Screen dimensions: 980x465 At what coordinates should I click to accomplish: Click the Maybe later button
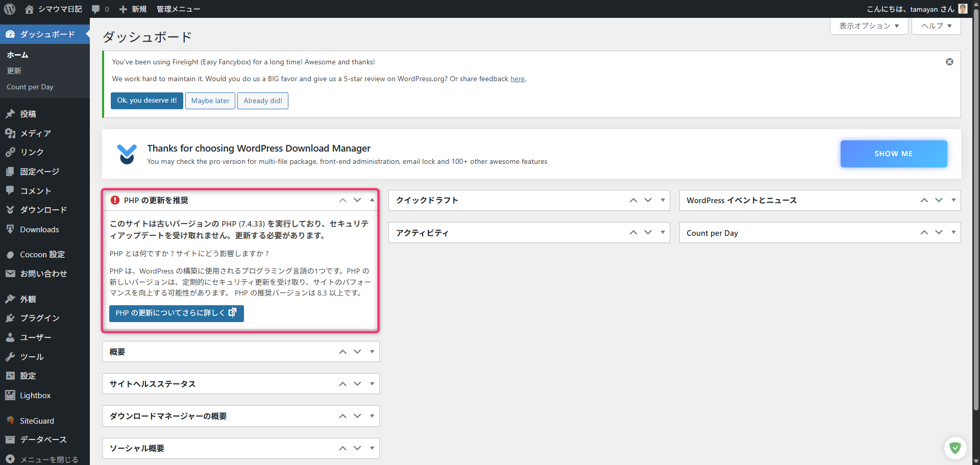pyautogui.click(x=210, y=101)
